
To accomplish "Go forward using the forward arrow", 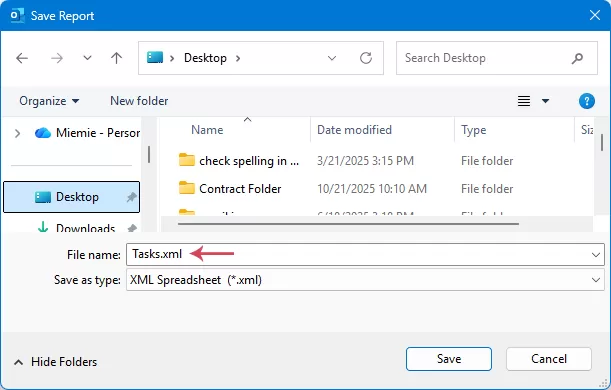I will [x=57, y=58].
